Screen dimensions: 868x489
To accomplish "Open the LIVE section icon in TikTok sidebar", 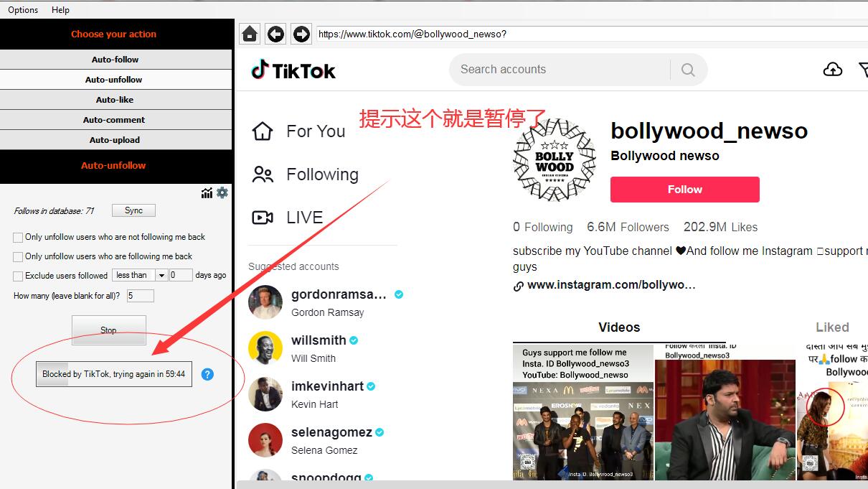I will [263, 217].
